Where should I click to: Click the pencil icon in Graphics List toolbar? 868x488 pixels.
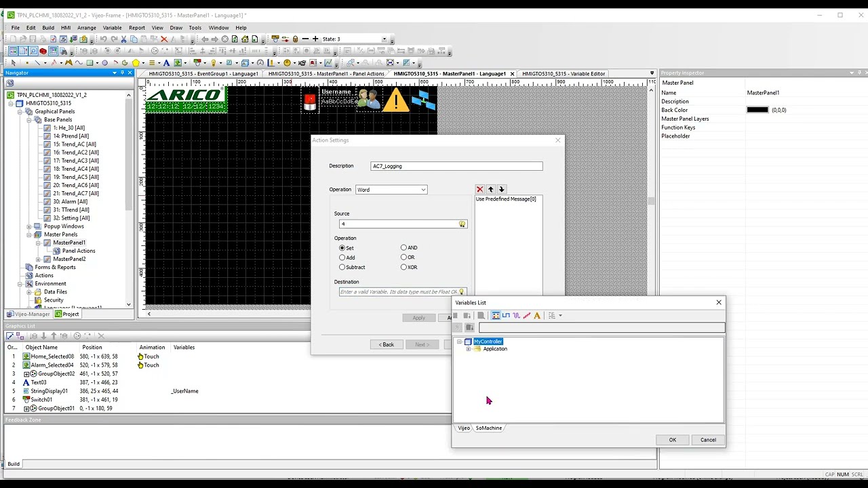(10, 335)
